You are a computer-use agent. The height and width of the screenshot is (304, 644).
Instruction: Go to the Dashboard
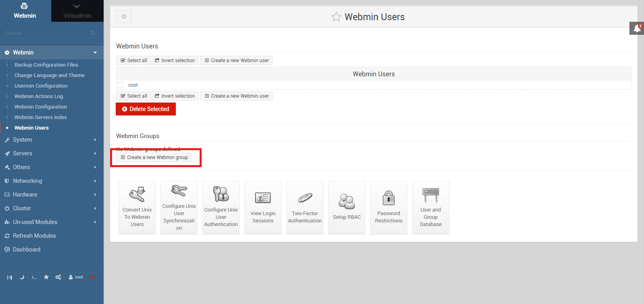(x=26, y=249)
